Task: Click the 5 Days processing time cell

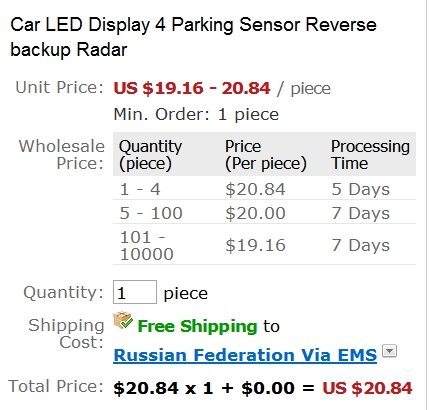Action: tap(361, 189)
